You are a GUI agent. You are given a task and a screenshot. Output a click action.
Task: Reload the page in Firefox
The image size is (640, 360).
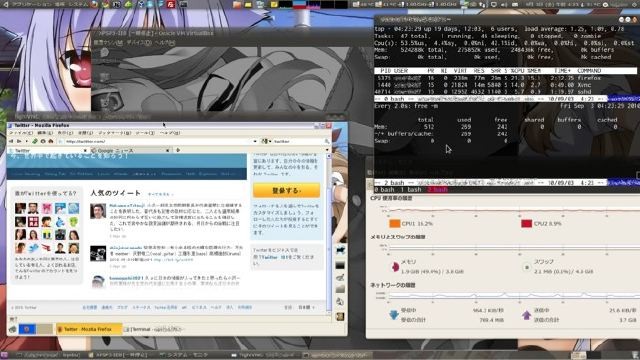pyautogui.click(x=35, y=141)
